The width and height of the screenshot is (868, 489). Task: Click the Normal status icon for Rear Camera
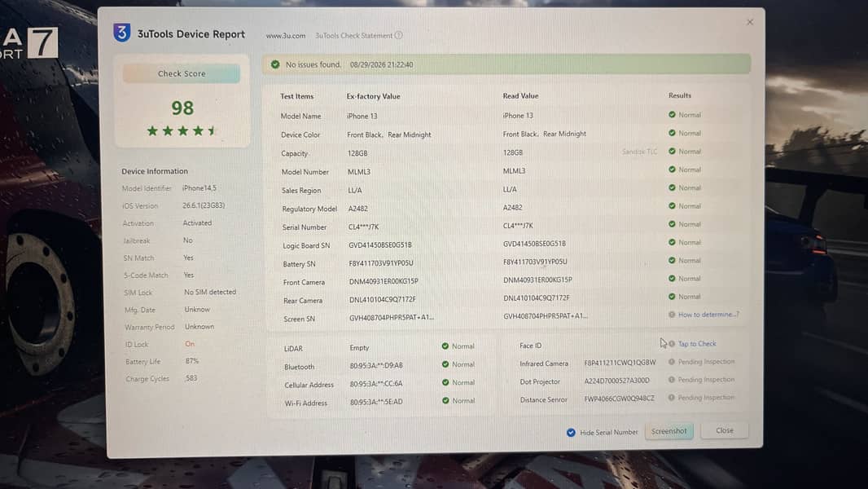click(672, 297)
